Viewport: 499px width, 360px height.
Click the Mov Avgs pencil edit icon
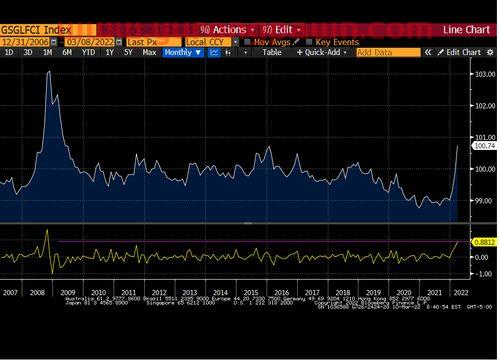296,42
